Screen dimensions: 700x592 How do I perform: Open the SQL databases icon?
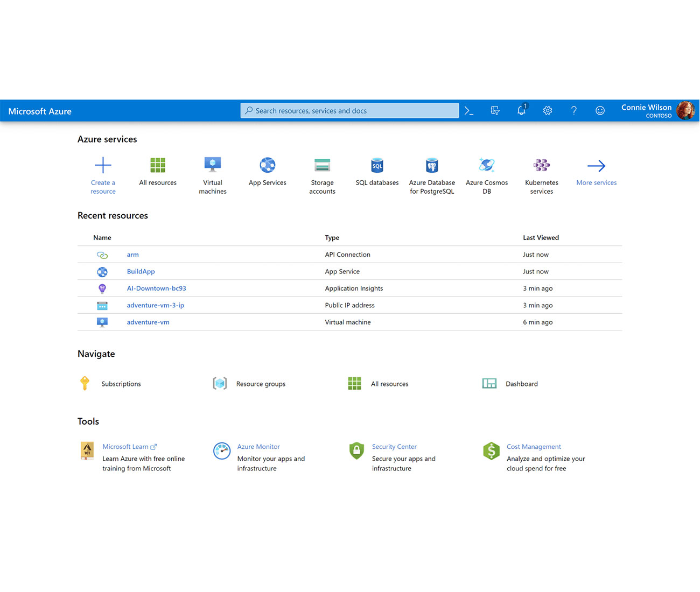pyautogui.click(x=377, y=165)
